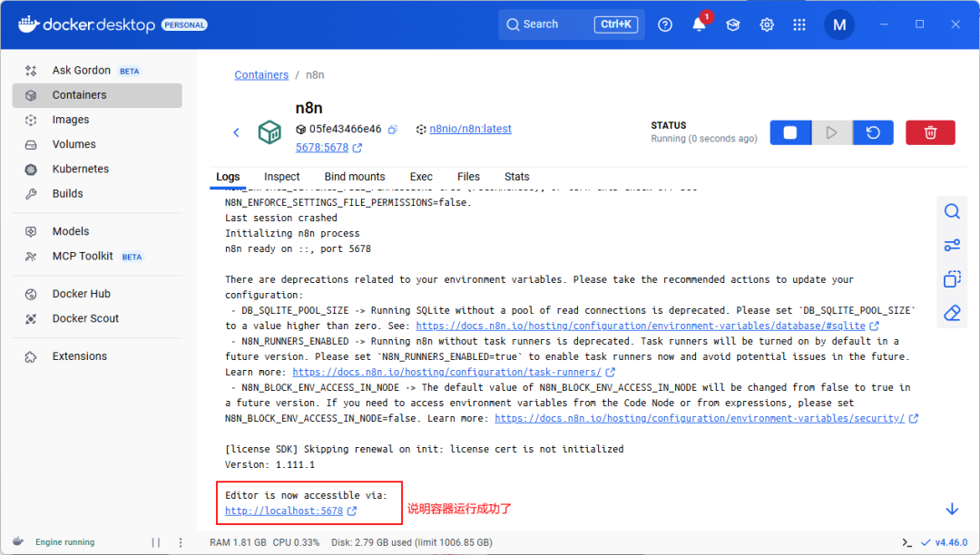980x555 pixels.
Task: Open the terminal icon in status bar
Action: [906, 542]
